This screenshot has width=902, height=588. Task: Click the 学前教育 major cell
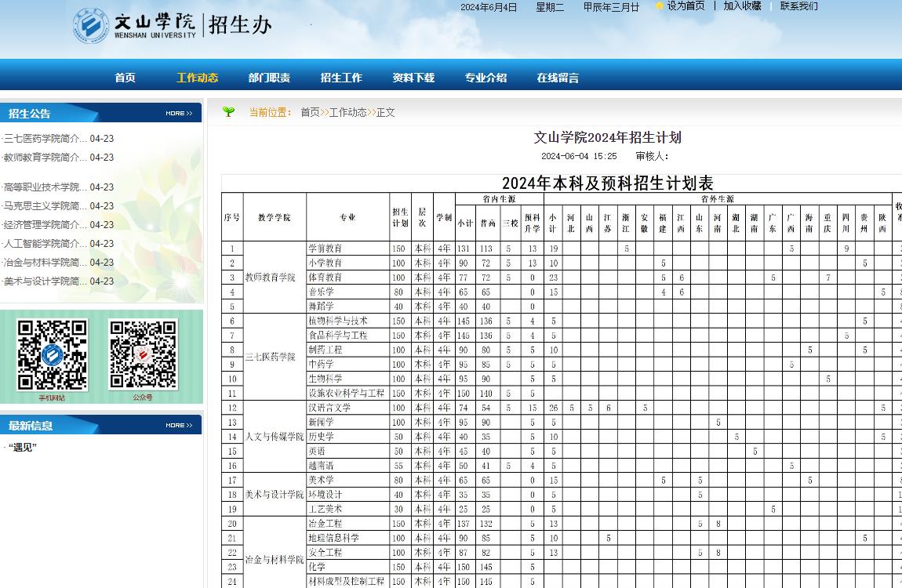pyautogui.click(x=348, y=249)
